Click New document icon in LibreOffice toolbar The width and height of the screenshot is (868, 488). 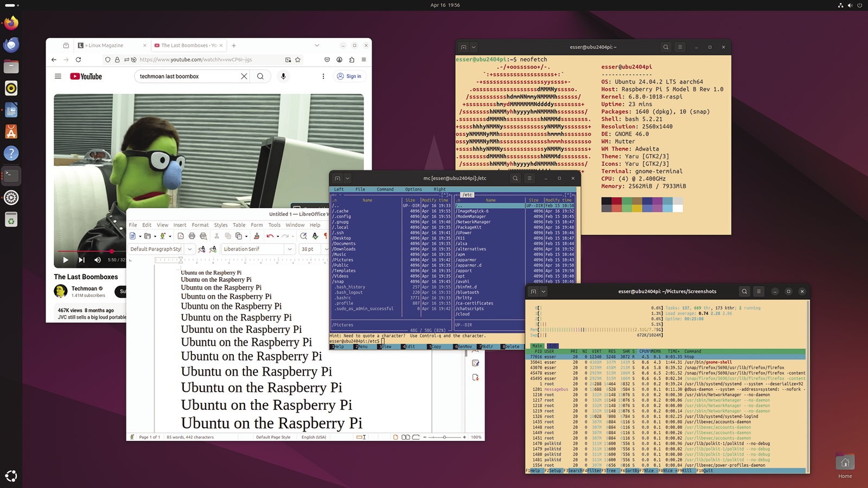coord(132,236)
